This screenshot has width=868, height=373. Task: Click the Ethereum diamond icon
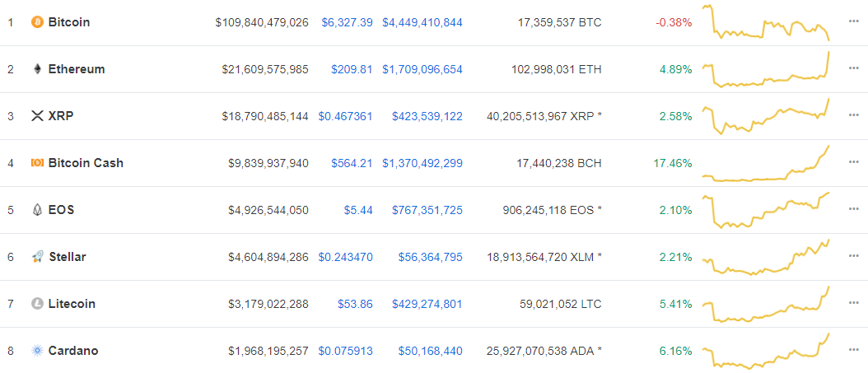click(37, 69)
